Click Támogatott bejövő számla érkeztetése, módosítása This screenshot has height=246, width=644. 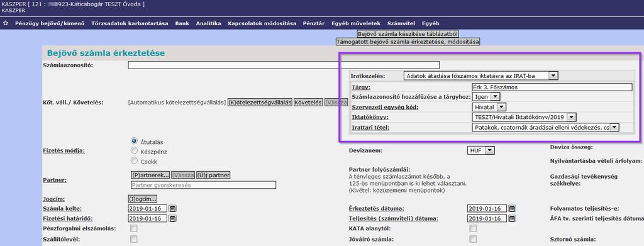pos(408,42)
